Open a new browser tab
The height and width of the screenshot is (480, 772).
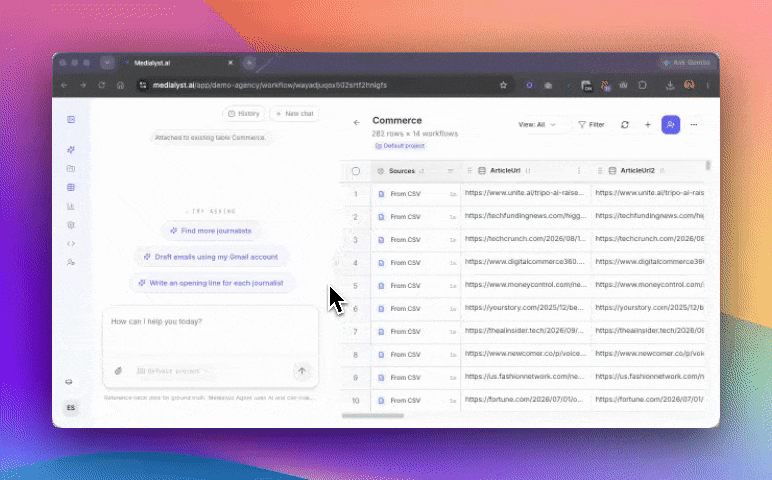click(249, 63)
